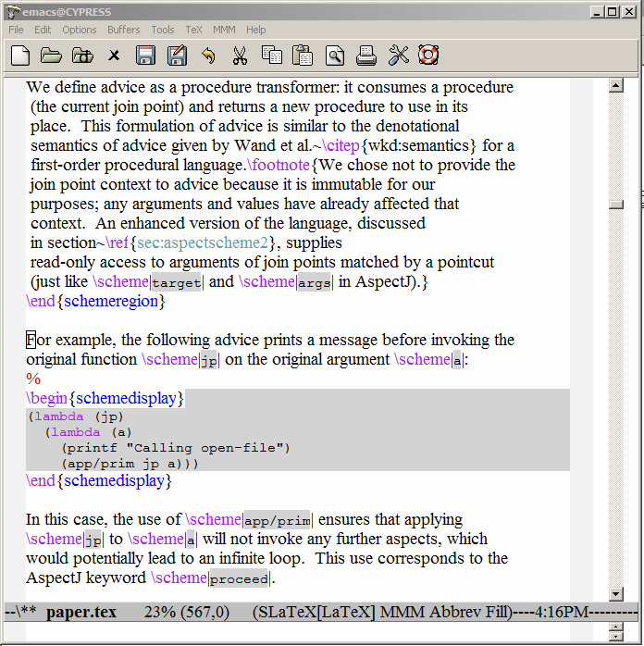Click the printf "Calling open-file" line
This screenshot has height=646, width=644.
tap(176, 448)
